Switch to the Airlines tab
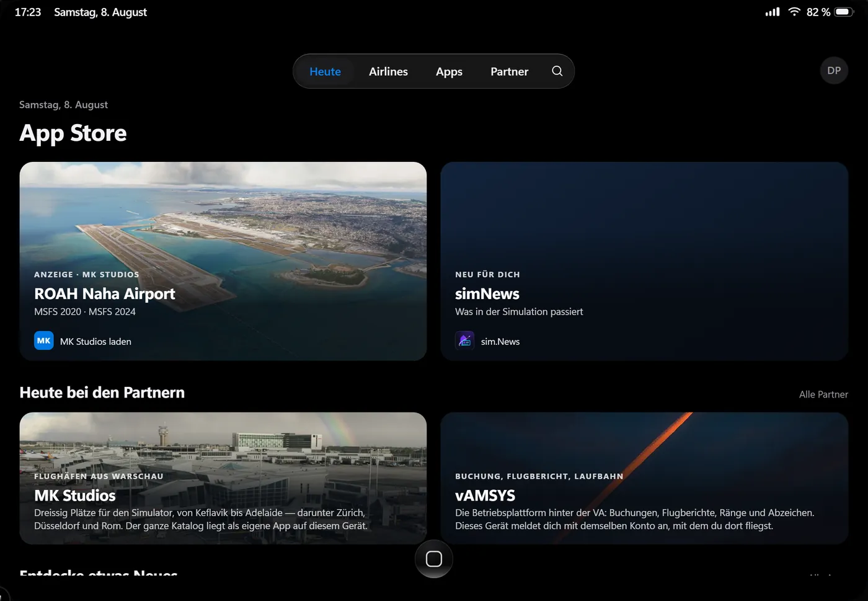Screen dimensions: 868x601 [388, 71]
